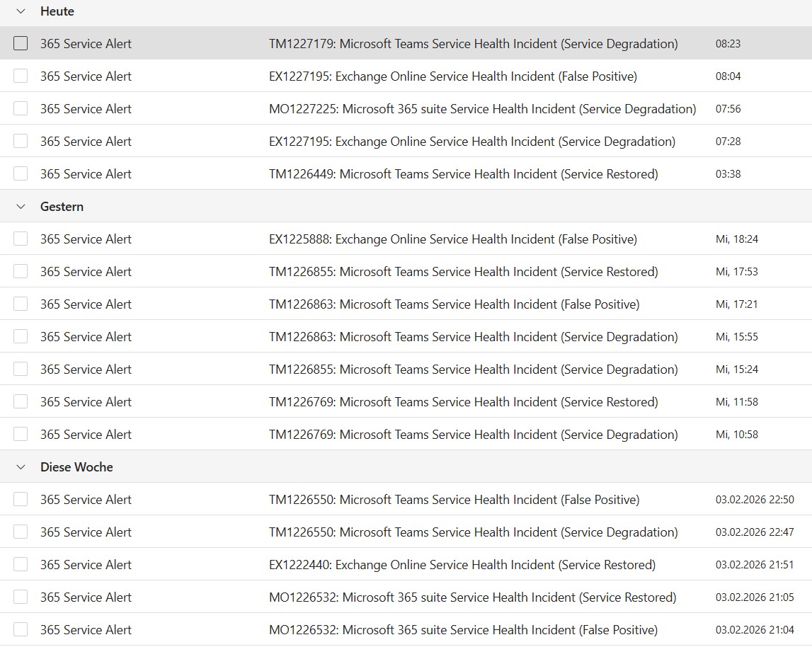Check the box for TM1226449 Service Restored
This screenshot has height=647, width=812.
(21, 174)
